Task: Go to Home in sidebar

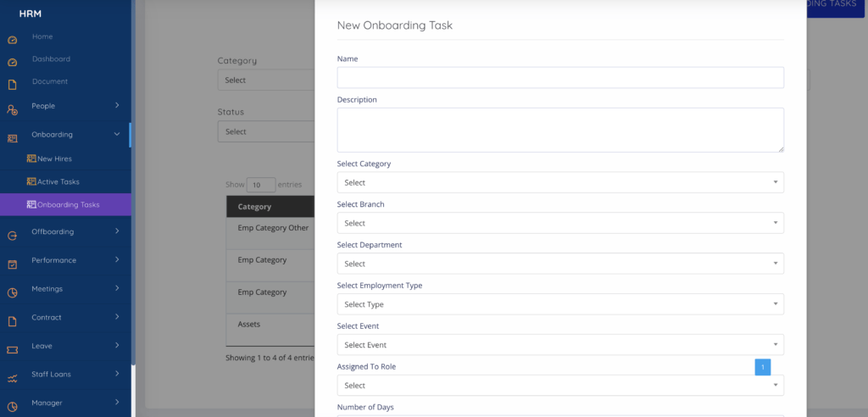Action: [x=42, y=36]
